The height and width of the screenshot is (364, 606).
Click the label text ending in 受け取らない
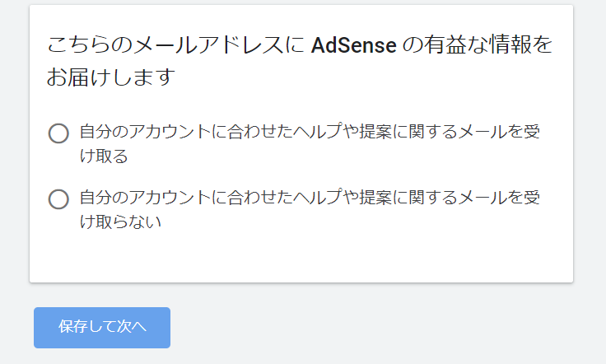point(309,209)
